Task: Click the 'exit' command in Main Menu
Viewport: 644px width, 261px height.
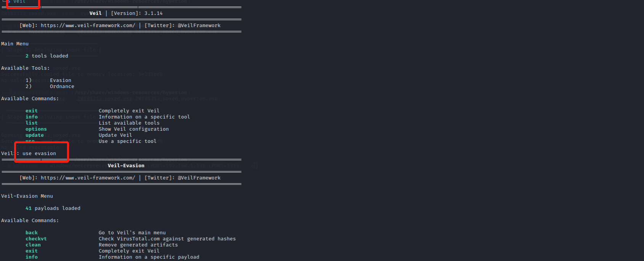Action: click(32, 111)
